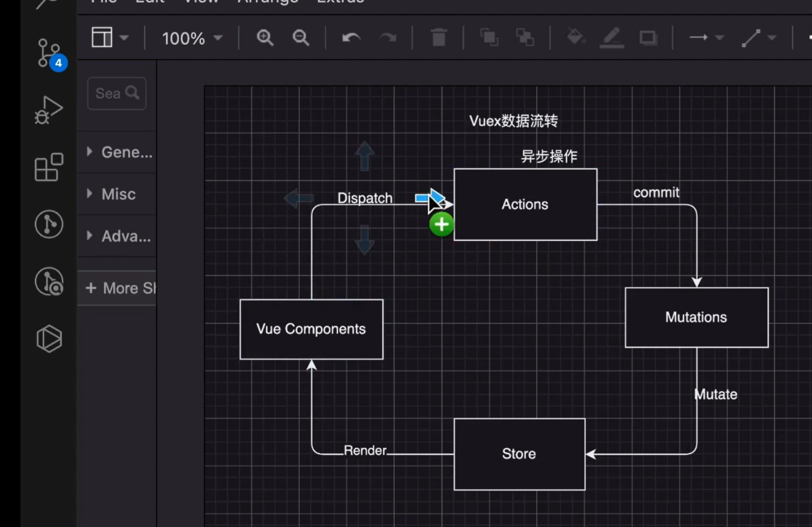
Task: Undo the last action
Action: 351,38
